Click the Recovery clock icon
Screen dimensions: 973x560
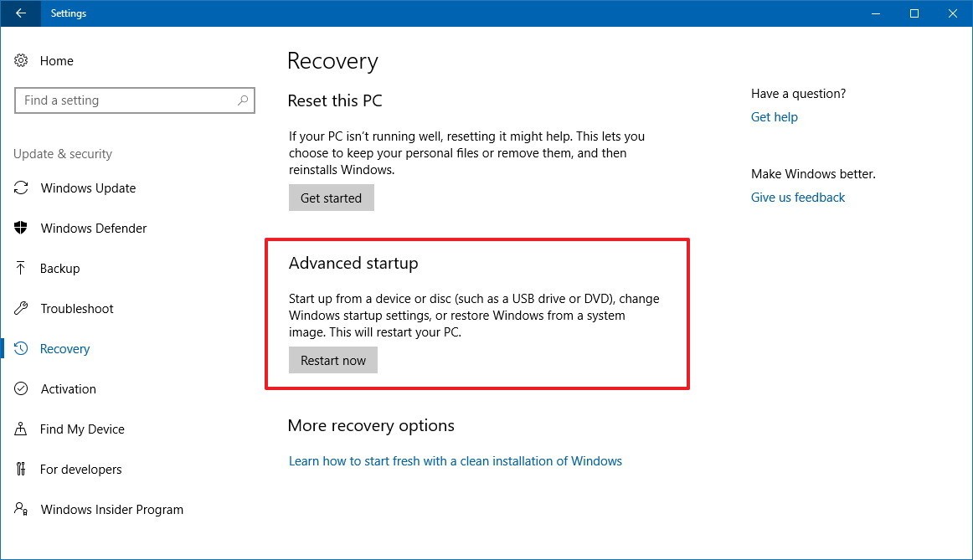click(21, 348)
